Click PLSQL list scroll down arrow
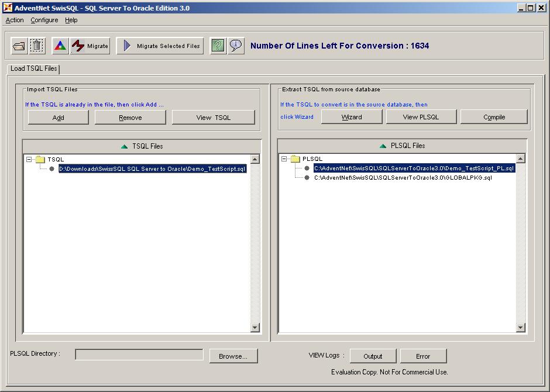Viewport: 550px width, 392px height. tap(521, 328)
